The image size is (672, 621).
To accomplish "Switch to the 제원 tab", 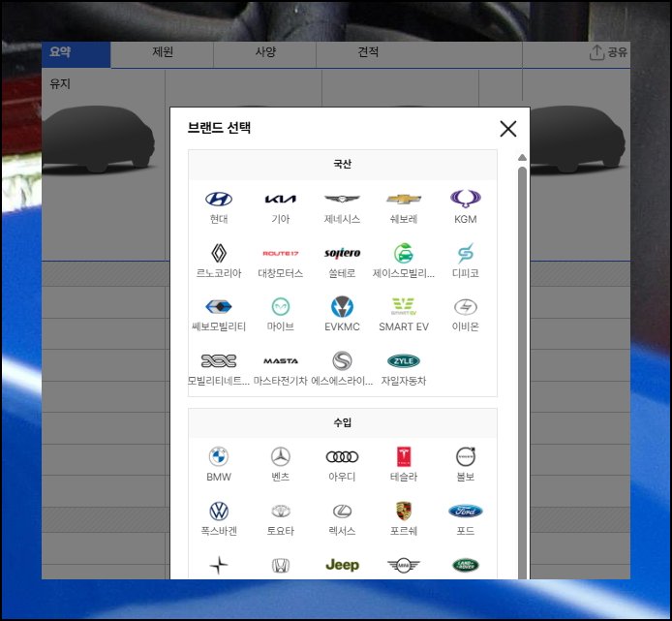I will pos(162,54).
